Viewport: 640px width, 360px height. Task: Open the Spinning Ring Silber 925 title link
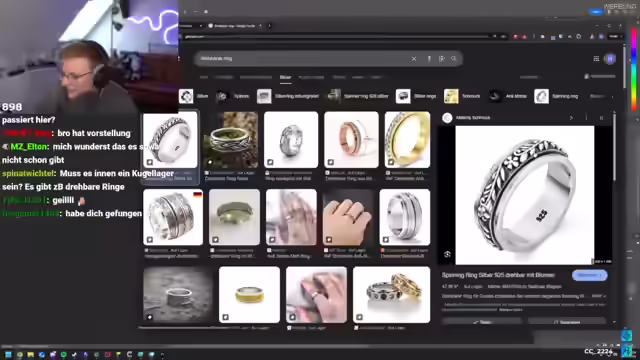pos(498,276)
